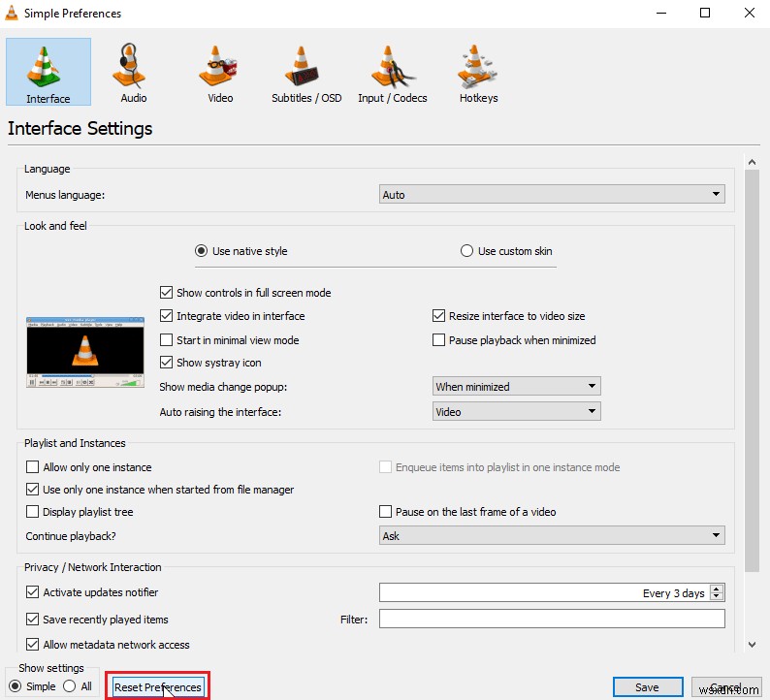This screenshot has height=700, width=770.
Task: Open the Input / Codecs settings category
Action: coord(393,72)
